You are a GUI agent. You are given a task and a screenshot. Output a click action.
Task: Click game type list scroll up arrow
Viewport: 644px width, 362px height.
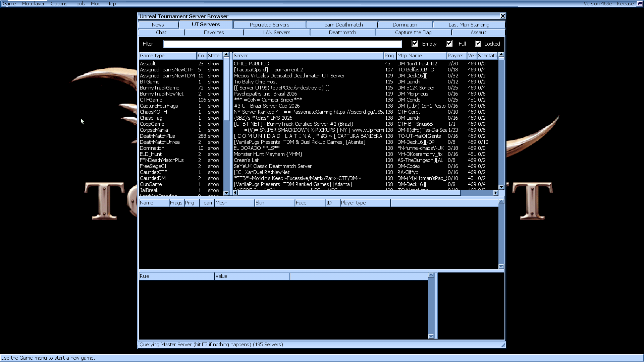[x=226, y=55]
